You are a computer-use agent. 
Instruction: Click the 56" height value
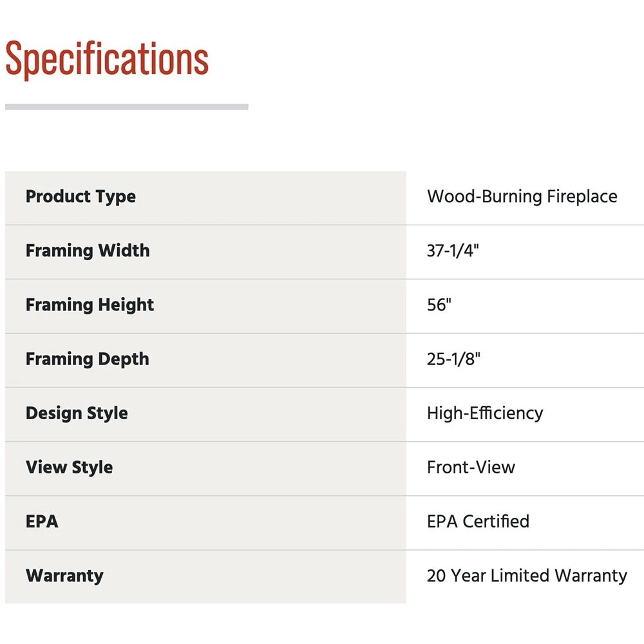439,305
